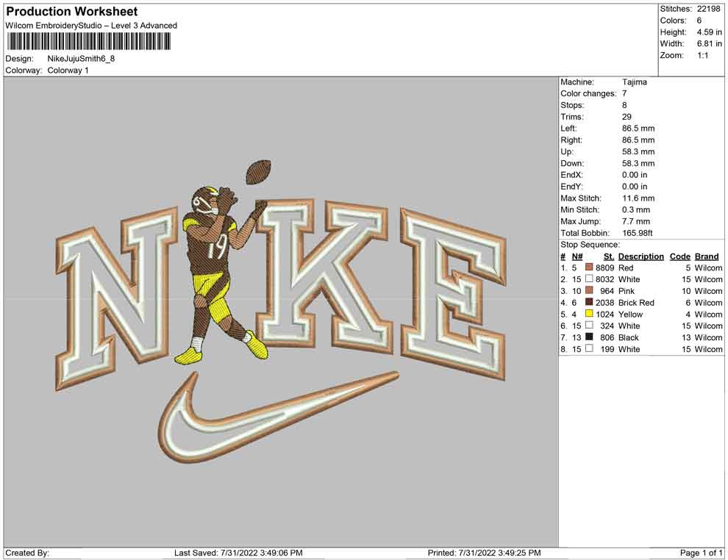The height and width of the screenshot is (560, 728).
Task: Click the 'N#' column header
Action: 577,256
